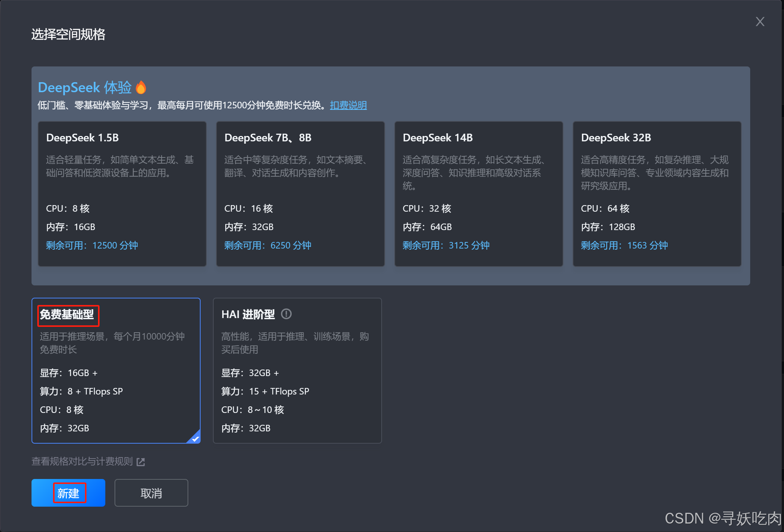Click the 剩余可用：1563 分钟 text
The image size is (784, 532).
(625, 245)
